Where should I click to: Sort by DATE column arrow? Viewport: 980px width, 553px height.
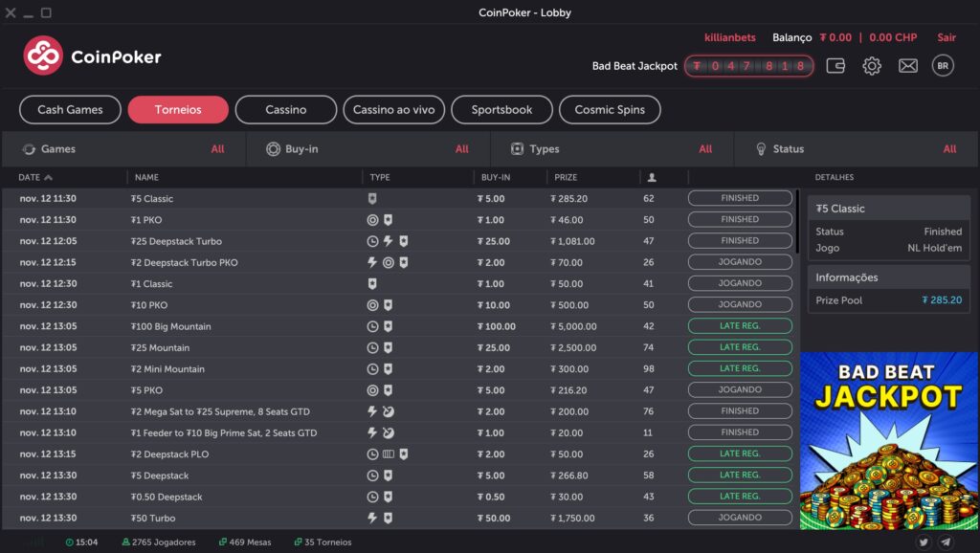[x=48, y=177]
